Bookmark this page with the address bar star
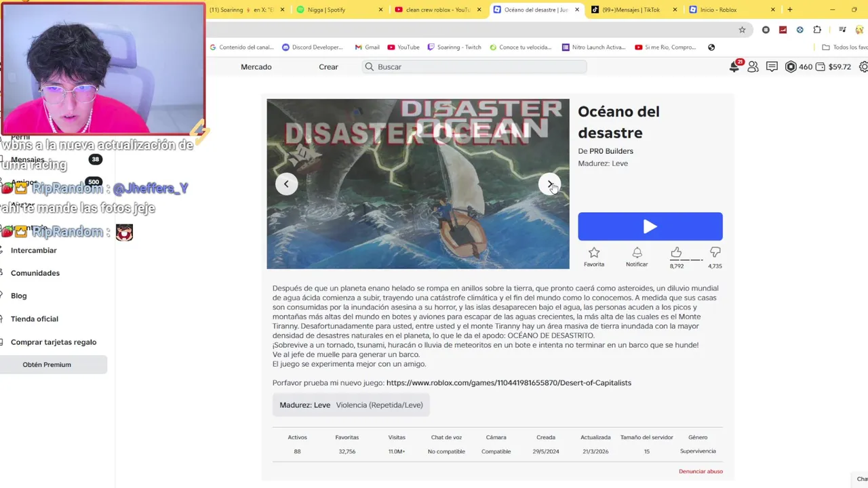The height and width of the screenshot is (488, 868). pyautogui.click(x=742, y=30)
